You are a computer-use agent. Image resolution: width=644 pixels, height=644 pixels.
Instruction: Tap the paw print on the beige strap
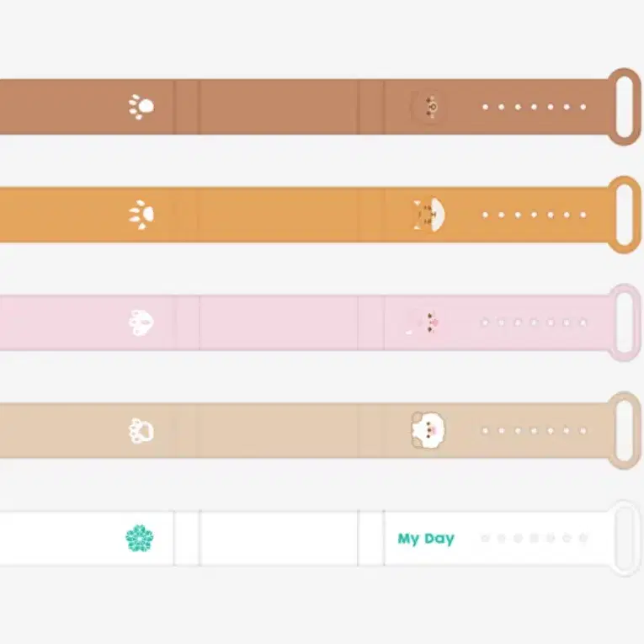point(141,430)
